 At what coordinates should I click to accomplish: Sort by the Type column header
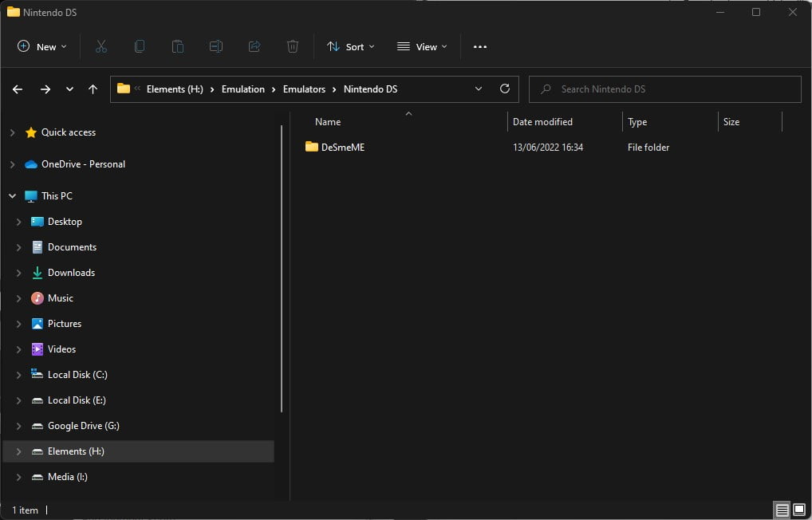coord(637,122)
